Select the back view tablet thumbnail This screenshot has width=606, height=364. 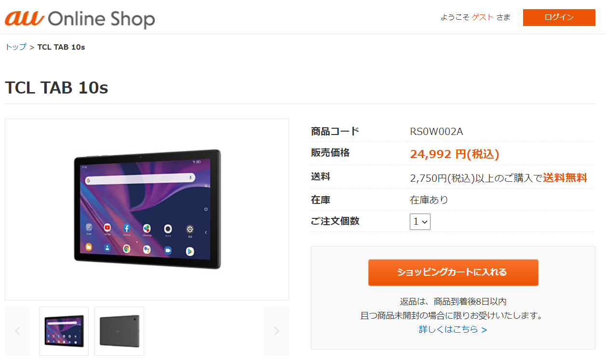[x=120, y=331]
